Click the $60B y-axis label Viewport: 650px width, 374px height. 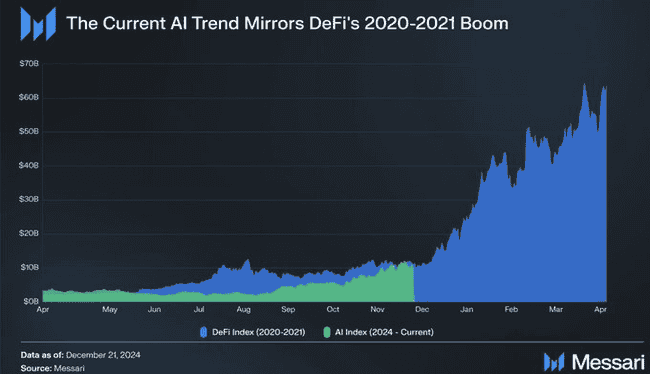[29, 97]
